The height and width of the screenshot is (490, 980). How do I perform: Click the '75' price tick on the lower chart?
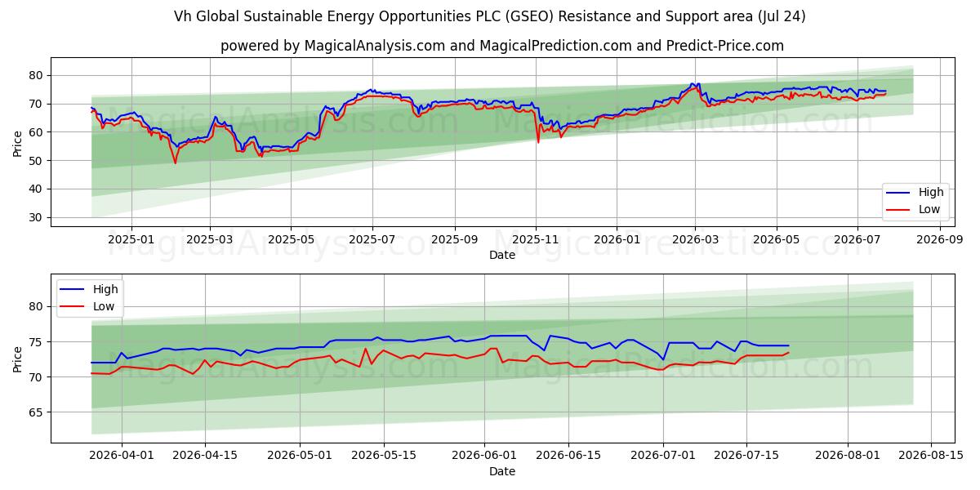point(38,341)
